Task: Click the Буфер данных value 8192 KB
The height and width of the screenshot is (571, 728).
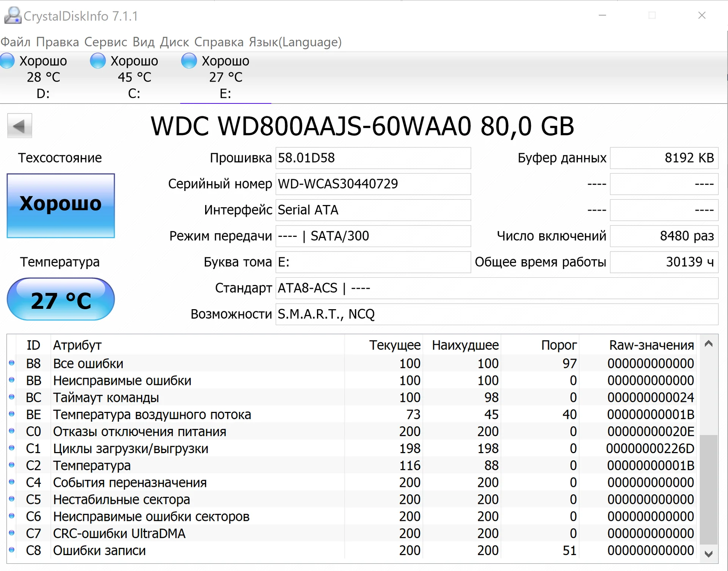Action: 664,158
